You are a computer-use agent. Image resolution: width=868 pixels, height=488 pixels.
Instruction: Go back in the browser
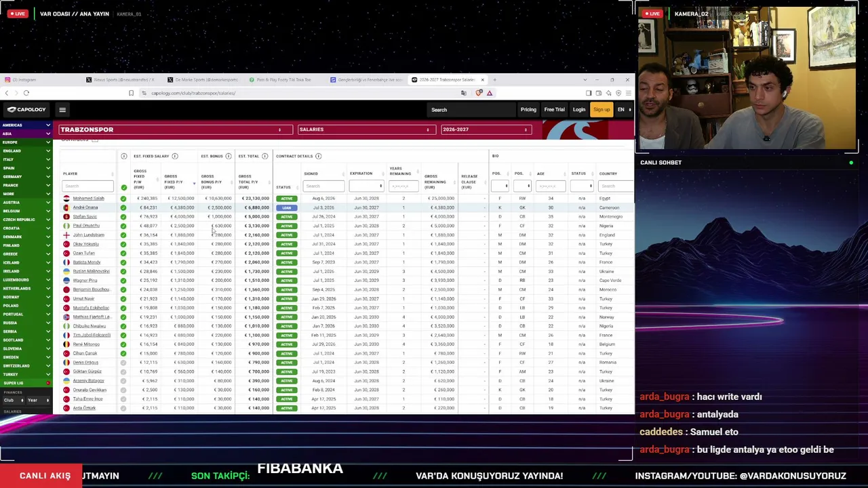[x=7, y=93]
